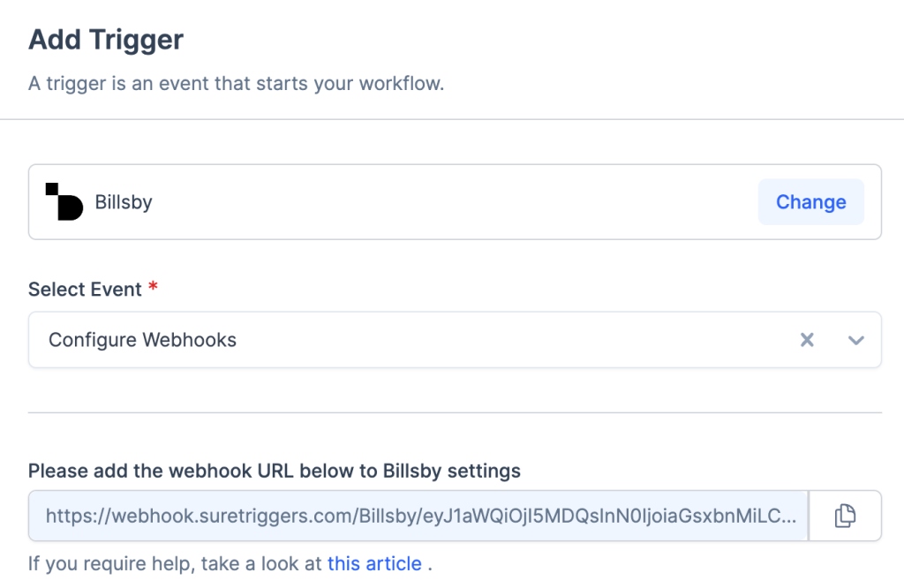Copy the webhook URL with the copy icon
This screenshot has width=904, height=588.
click(x=845, y=516)
